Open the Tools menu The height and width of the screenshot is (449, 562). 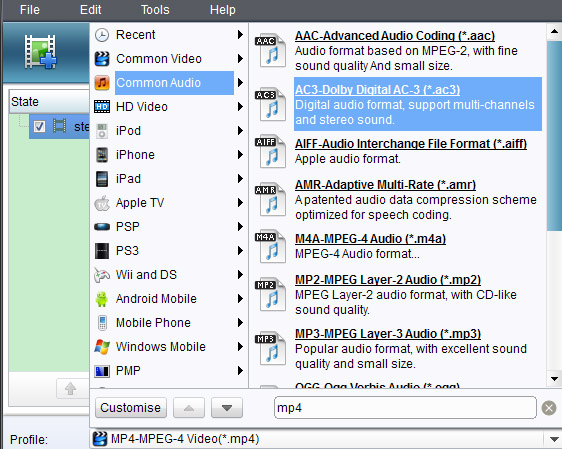(x=155, y=10)
